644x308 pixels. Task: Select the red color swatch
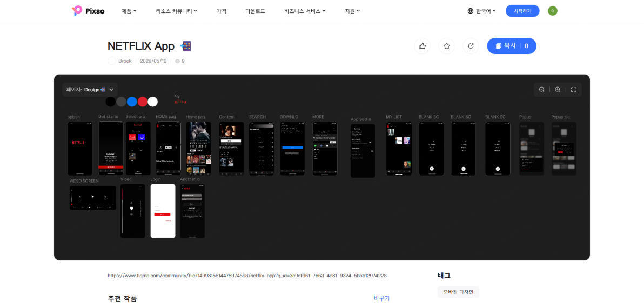[x=143, y=102]
